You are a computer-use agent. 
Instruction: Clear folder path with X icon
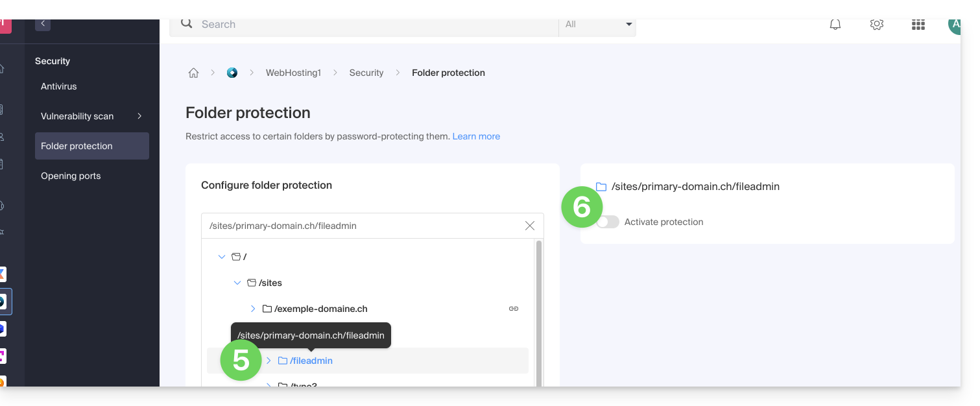pyautogui.click(x=529, y=226)
